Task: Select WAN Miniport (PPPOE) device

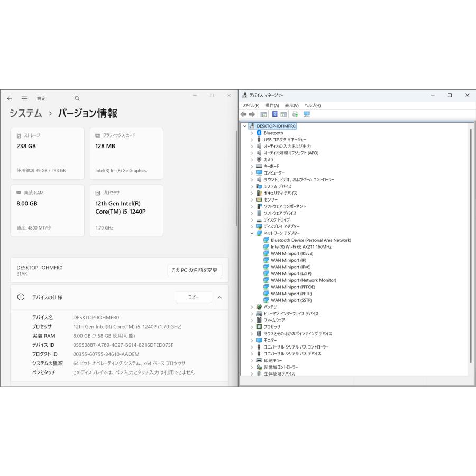Action: [292, 287]
